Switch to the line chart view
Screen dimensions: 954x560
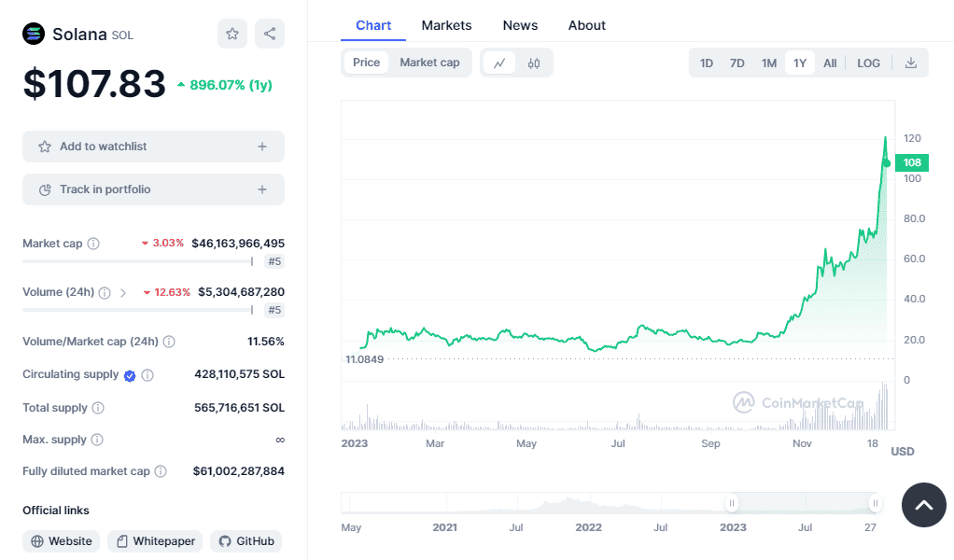point(499,63)
